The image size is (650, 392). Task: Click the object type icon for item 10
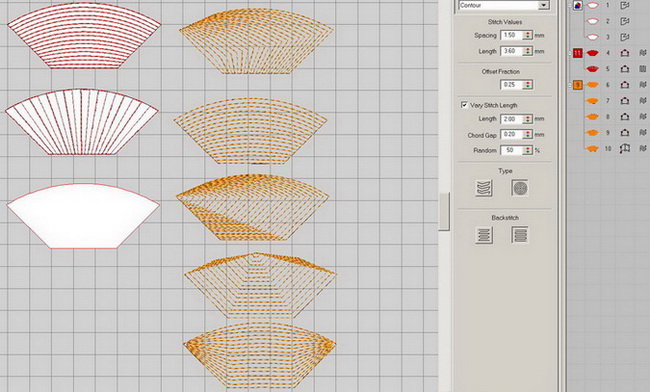(625, 148)
